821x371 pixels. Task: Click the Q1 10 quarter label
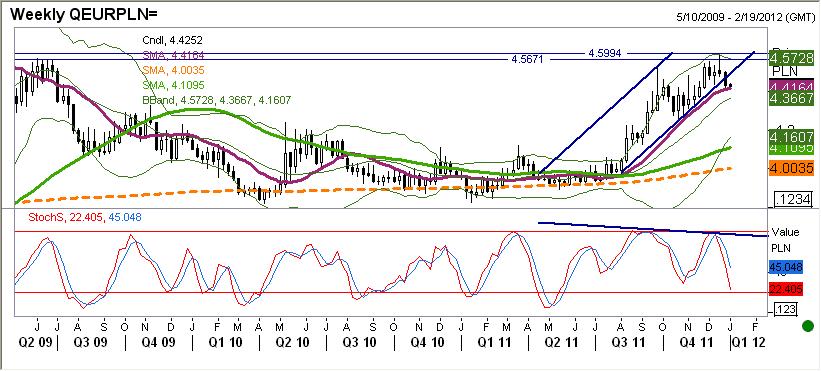coord(225,342)
